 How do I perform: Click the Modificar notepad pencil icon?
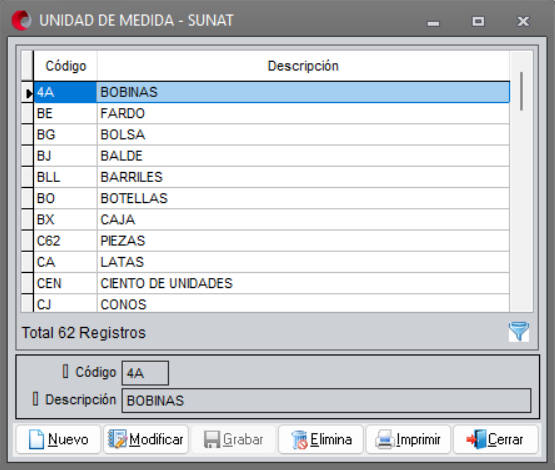[x=117, y=439]
